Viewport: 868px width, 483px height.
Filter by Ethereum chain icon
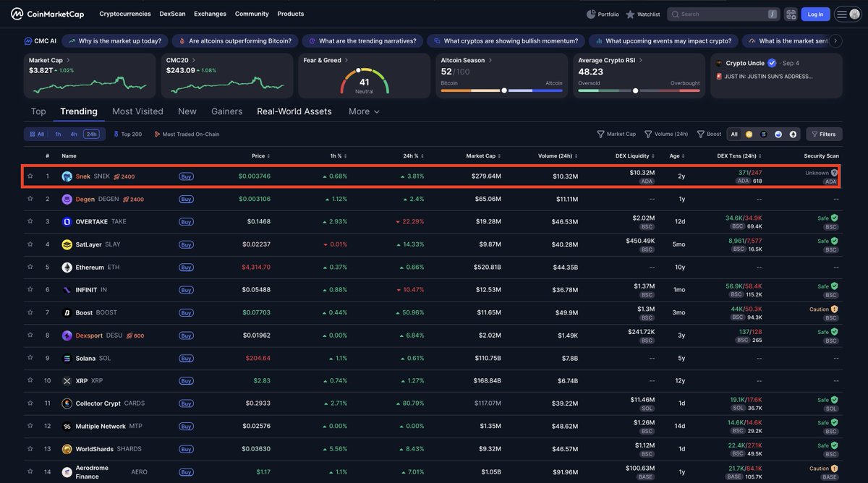pos(793,134)
